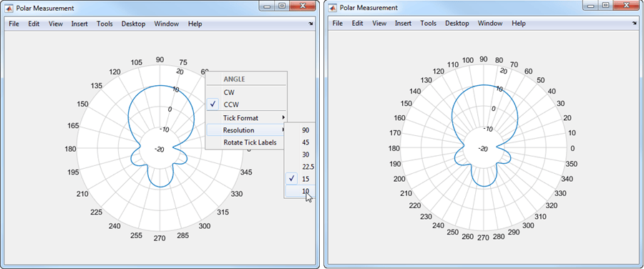The image size is (644, 269).
Task: Open Help menu in right window
Action: [x=518, y=24]
